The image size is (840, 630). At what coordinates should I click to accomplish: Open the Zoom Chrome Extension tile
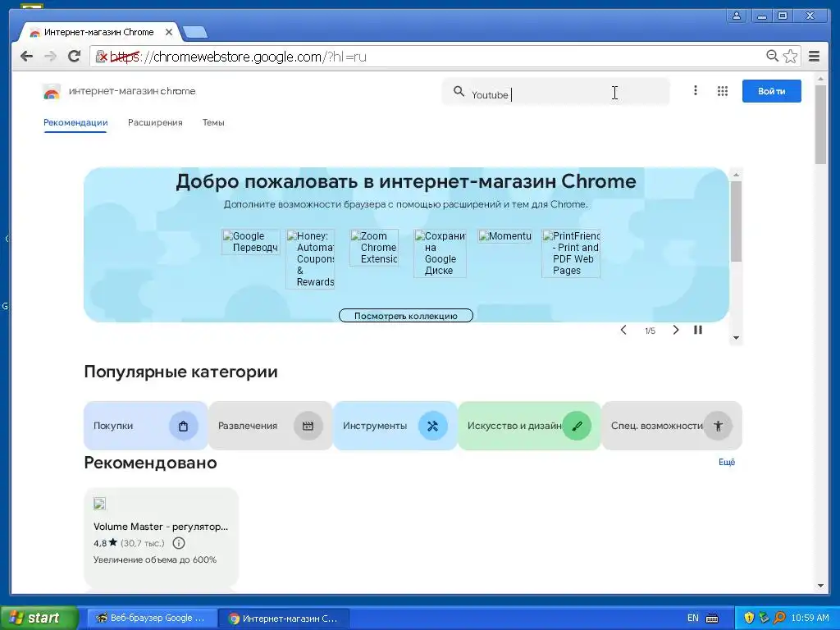tap(374, 248)
